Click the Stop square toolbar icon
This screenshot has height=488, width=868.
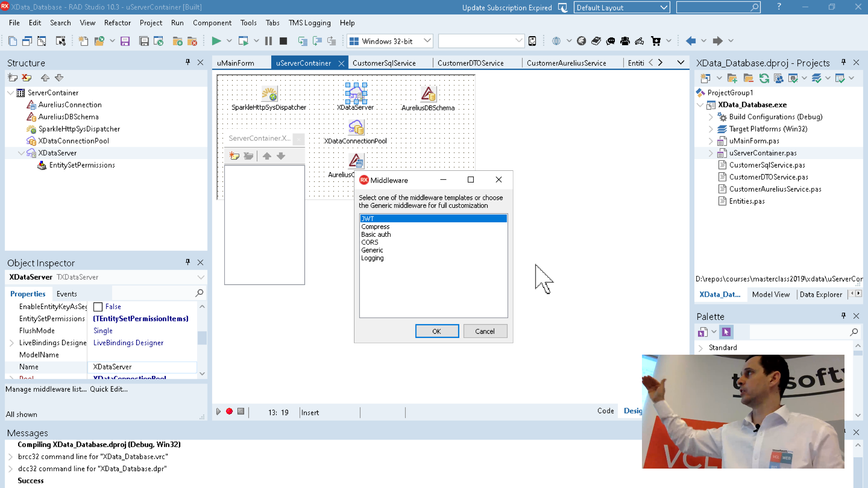click(283, 41)
